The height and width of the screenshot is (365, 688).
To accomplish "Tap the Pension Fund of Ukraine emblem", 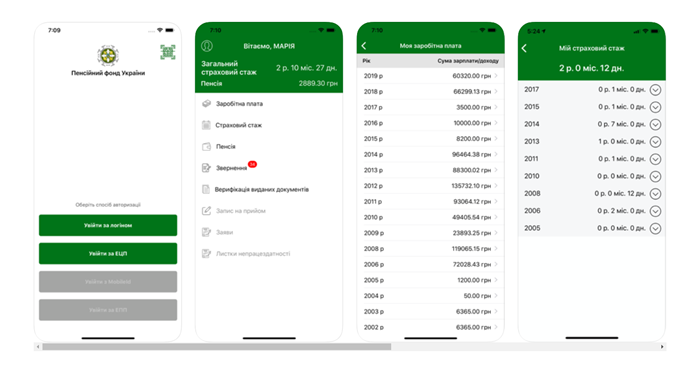I will click(x=108, y=56).
